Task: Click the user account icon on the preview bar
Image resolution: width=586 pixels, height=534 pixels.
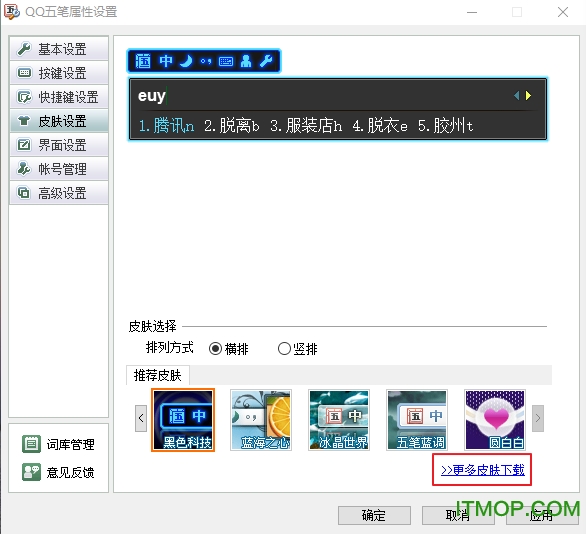Action: pos(246,61)
